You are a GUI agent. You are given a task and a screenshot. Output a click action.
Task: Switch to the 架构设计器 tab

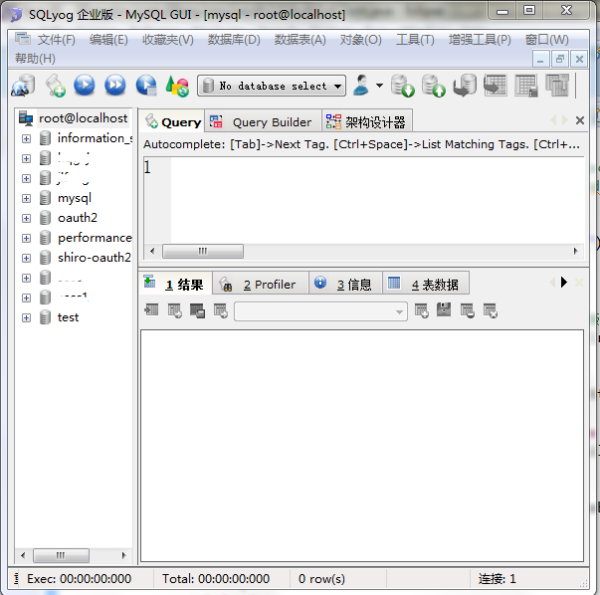367,122
